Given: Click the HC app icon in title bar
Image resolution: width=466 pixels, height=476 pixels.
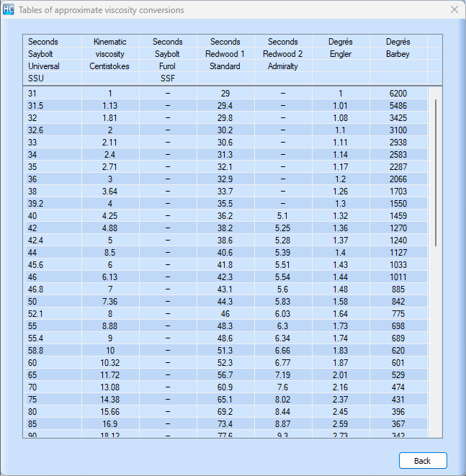Looking at the screenshot, I should pyautogui.click(x=9, y=10).
